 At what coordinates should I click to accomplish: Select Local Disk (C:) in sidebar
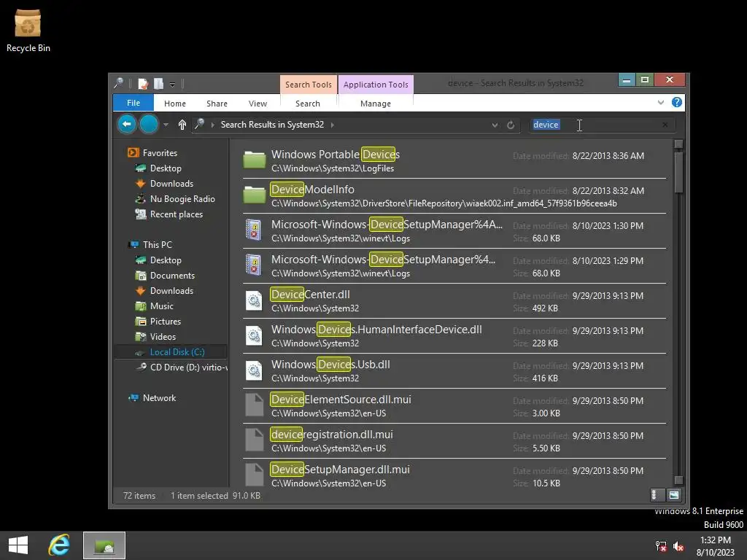(x=177, y=352)
